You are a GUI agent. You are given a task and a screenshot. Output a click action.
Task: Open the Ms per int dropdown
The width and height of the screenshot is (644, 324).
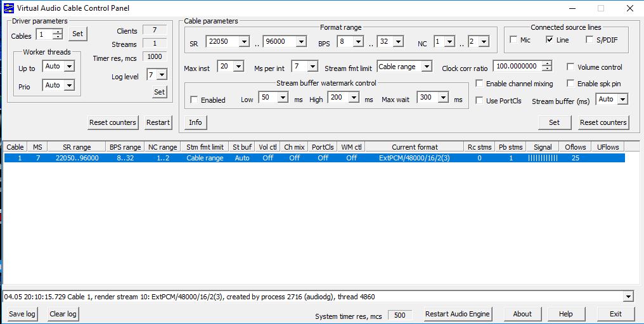click(312, 67)
